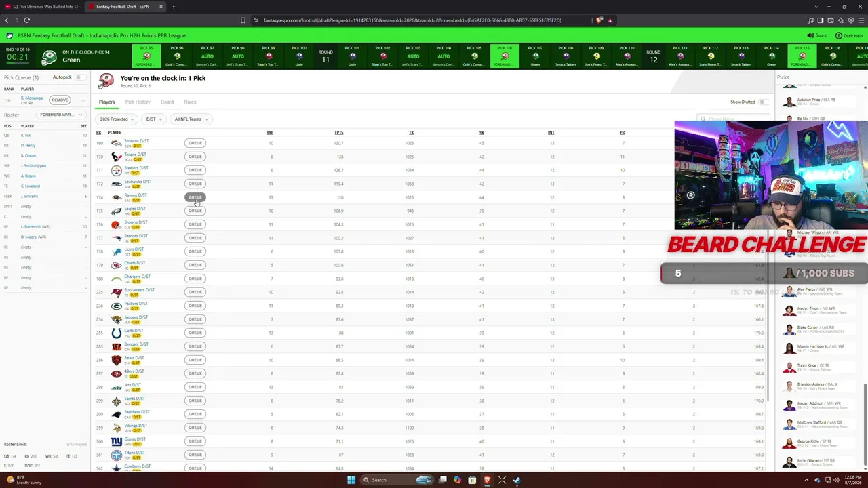The image size is (868, 488).
Task: Click the Colts horseshoe logo
Action: [x=117, y=333]
